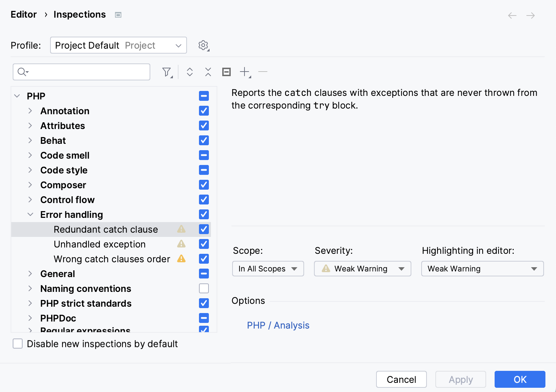Click the search magnifier in the search field
Image resolution: width=556 pixels, height=392 pixels.
(x=20, y=72)
